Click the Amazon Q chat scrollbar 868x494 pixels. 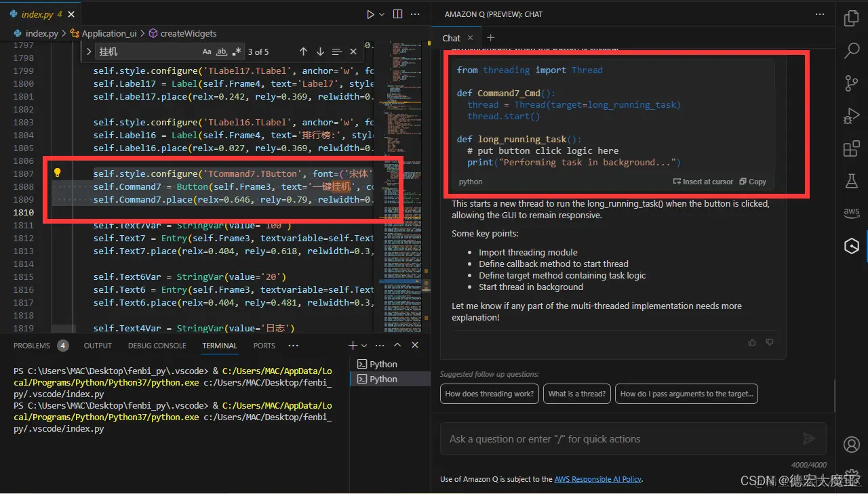[835, 395]
